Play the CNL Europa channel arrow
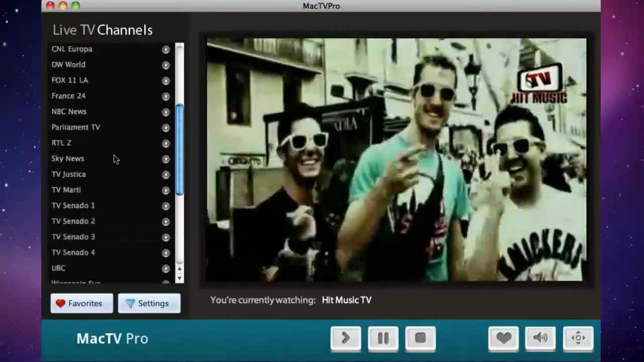This screenshot has width=644, height=362. pyautogui.click(x=166, y=49)
